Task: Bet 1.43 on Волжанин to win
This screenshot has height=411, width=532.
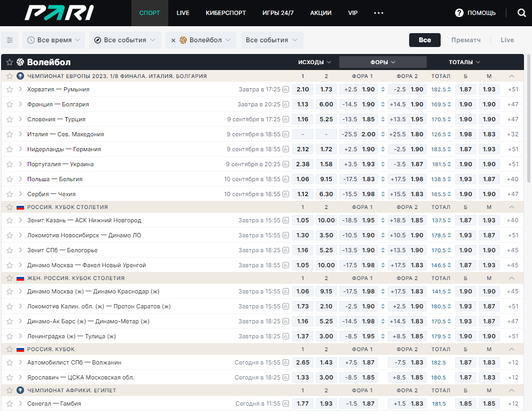Action: 326,362
